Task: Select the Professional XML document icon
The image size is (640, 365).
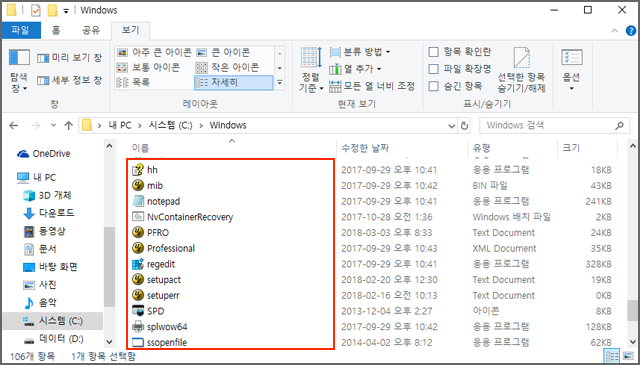Action: pos(138,248)
